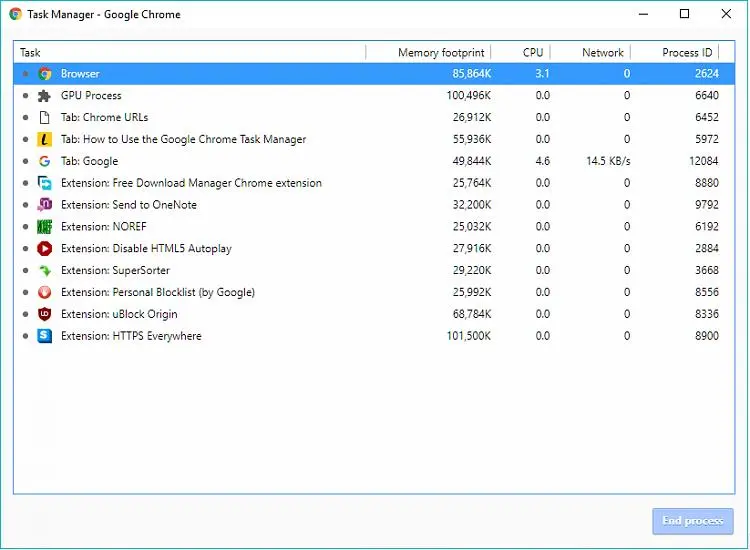The height and width of the screenshot is (550, 750).
Task: Click process ID 9792
Action: tap(707, 205)
